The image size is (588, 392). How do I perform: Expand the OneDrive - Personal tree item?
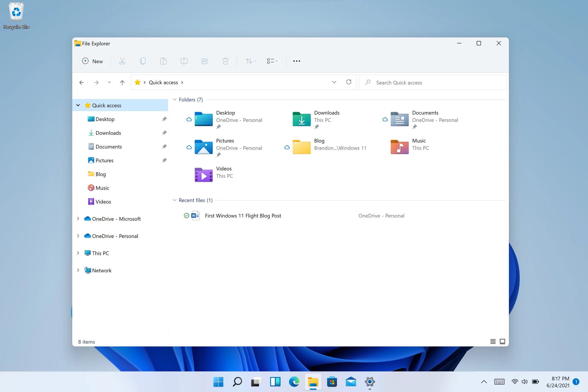click(x=77, y=236)
